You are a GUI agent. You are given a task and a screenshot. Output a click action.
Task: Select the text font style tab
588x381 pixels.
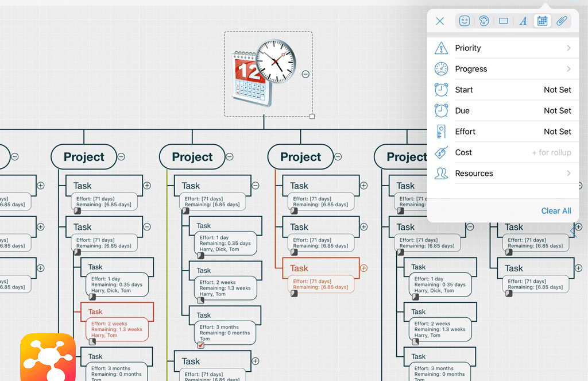tap(523, 21)
